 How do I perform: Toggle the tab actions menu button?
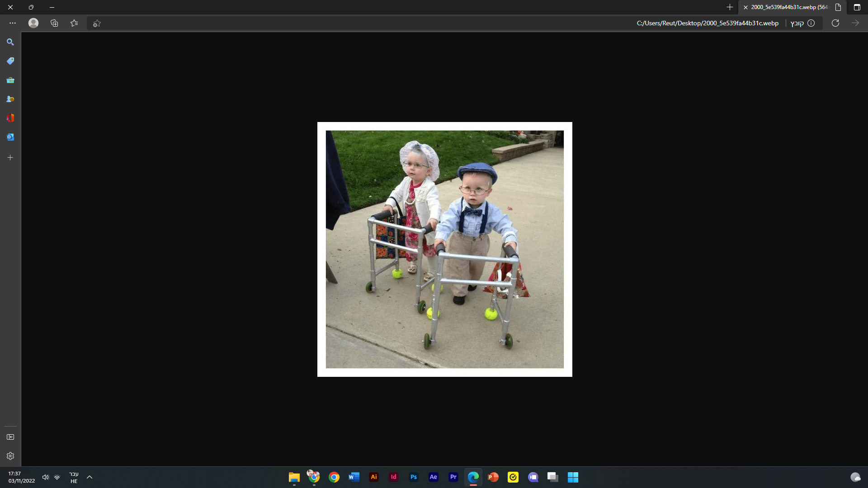857,7
